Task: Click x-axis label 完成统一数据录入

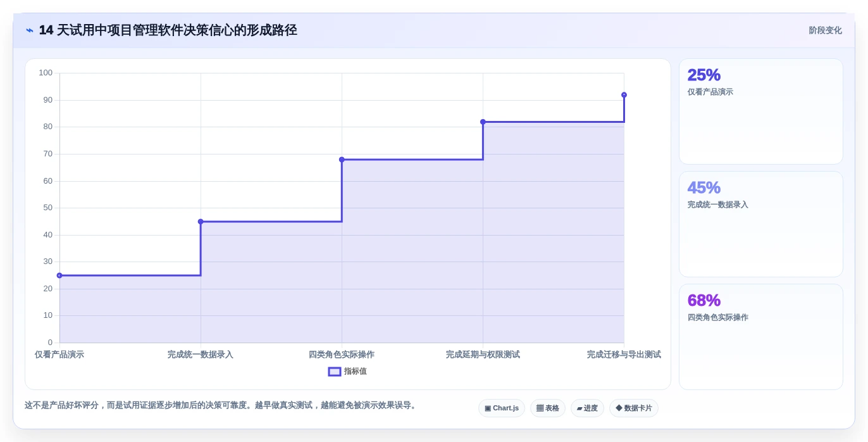Action: point(201,355)
